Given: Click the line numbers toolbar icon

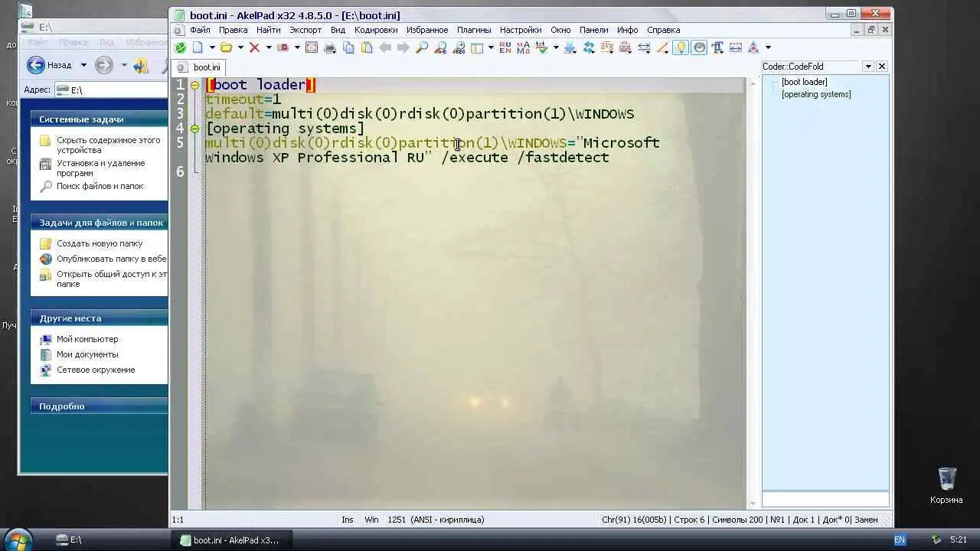Looking at the screenshot, I should [x=607, y=47].
